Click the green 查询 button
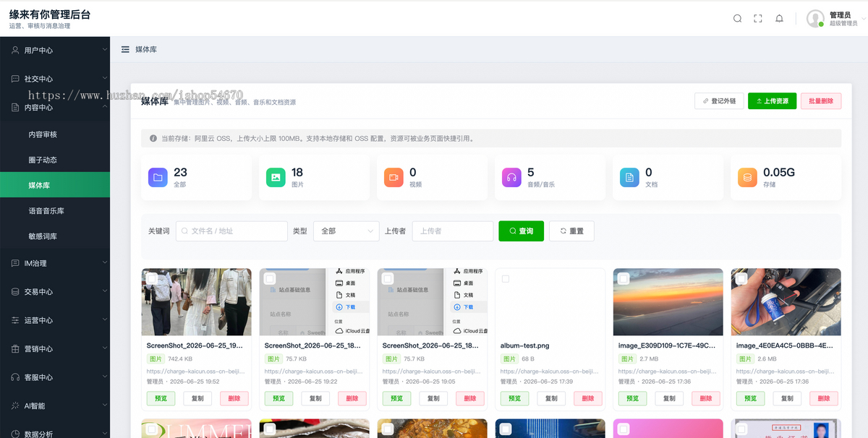The width and height of the screenshot is (868, 438). 521,231
